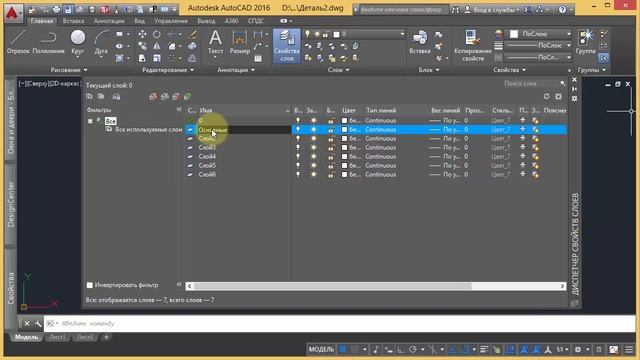Switch to the Главная ribbon tab
This screenshot has width=640, height=360.
click(x=42, y=21)
